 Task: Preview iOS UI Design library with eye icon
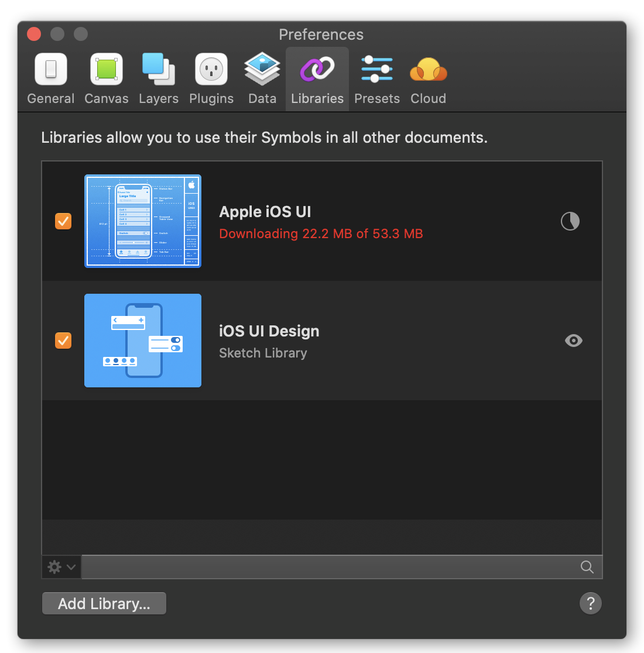pos(574,340)
